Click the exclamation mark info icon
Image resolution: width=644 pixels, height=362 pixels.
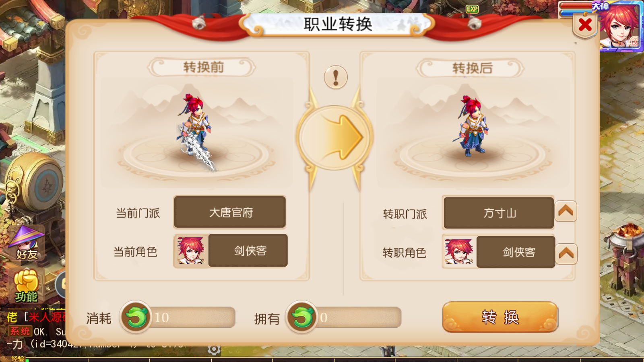click(336, 77)
